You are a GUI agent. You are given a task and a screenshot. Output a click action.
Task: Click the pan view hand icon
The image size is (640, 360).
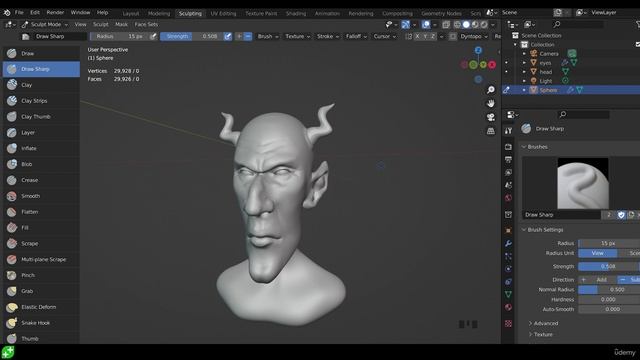[x=491, y=103]
